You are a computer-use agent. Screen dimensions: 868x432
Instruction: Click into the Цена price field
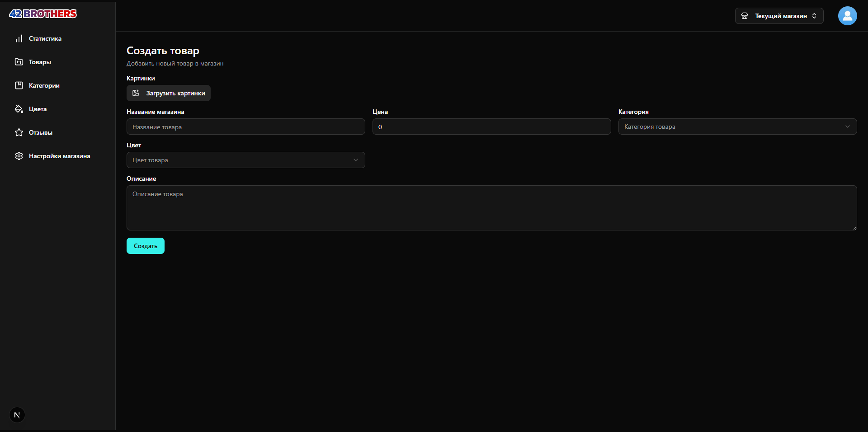[491, 127]
